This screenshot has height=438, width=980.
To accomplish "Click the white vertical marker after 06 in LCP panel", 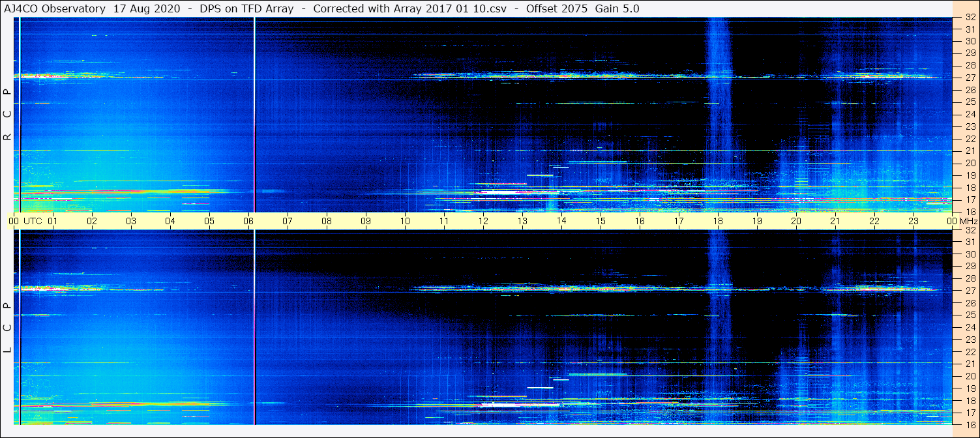I will tap(254, 327).
